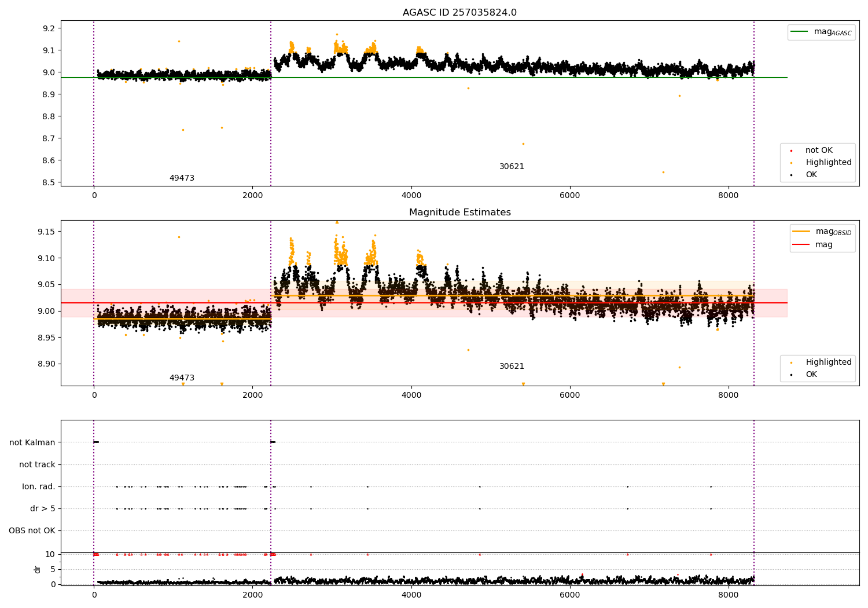The image size is (868, 608).
Task: Click the "8.5" y-axis tick label
Action: tap(49, 182)
